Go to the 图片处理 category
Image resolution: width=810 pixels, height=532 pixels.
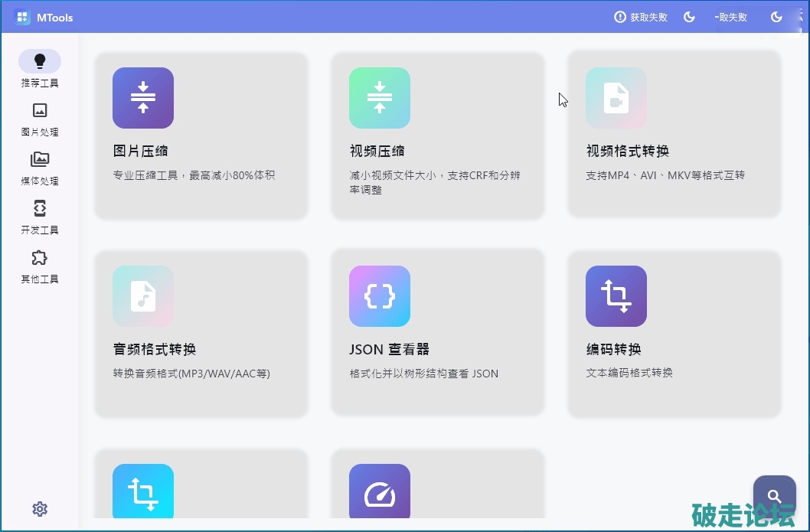tap(40, 119)
